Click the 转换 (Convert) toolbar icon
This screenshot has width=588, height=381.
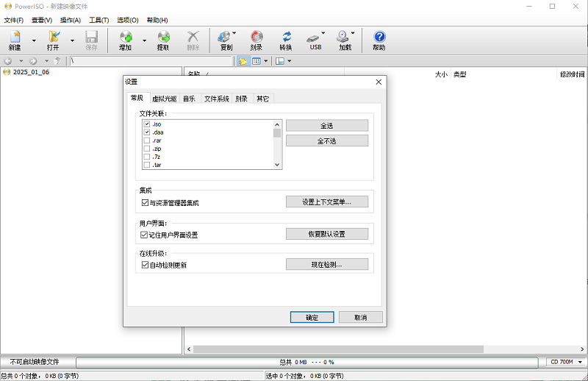click(286, 40)
